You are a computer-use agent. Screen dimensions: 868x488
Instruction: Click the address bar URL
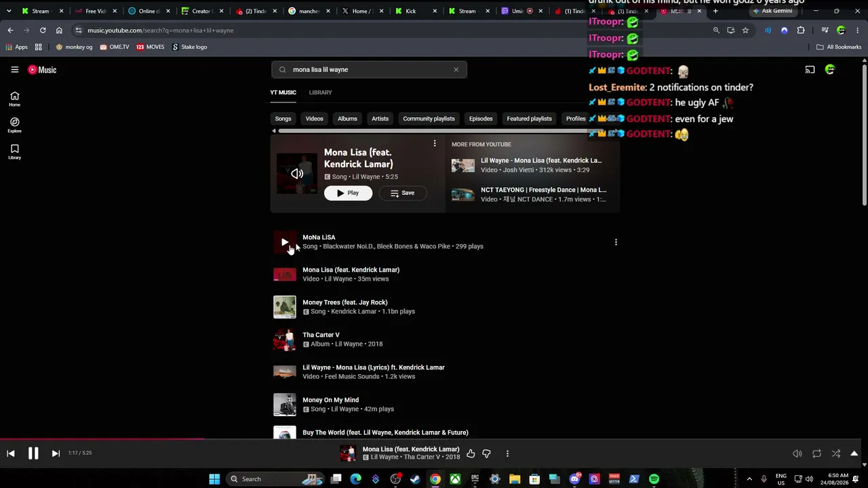(x=161, y=30)
